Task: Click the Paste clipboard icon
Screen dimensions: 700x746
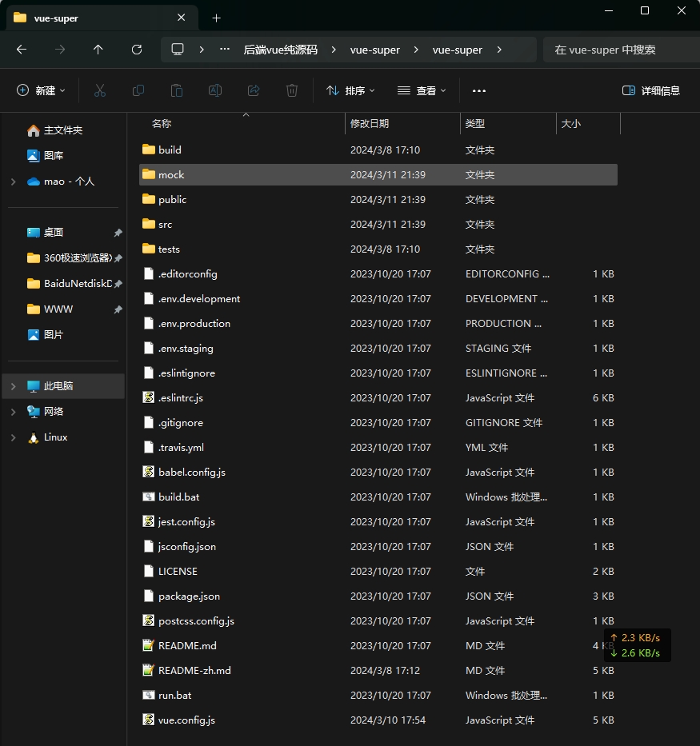Action: [177, 91]
